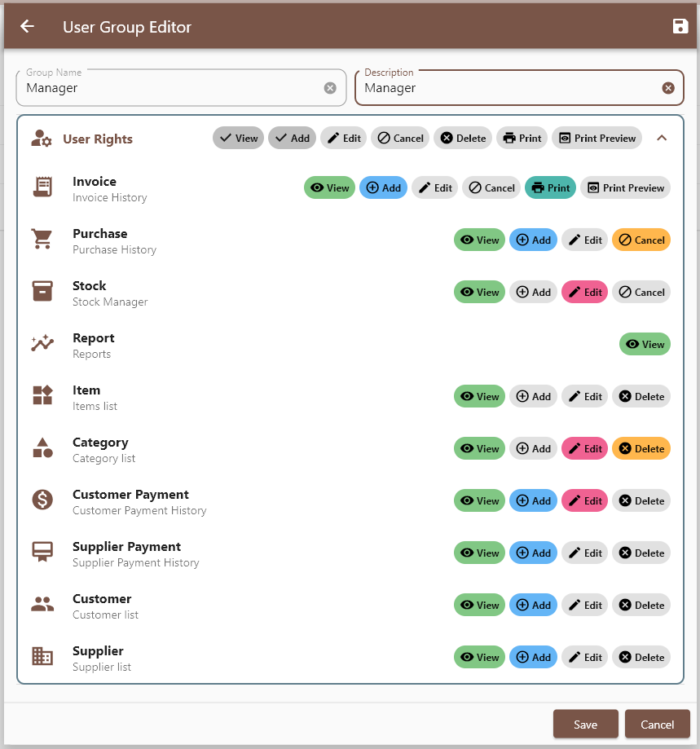Click the User Rights gear-person icon
This screenshot has width=700, height=749.
[x=42, y=139]
